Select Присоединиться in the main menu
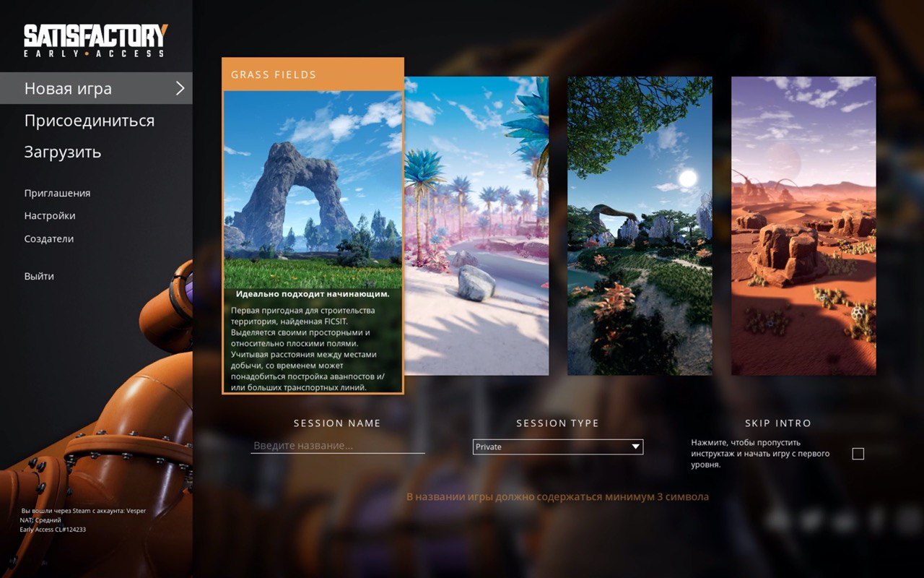Screen dimensions: 924x578 90,120
